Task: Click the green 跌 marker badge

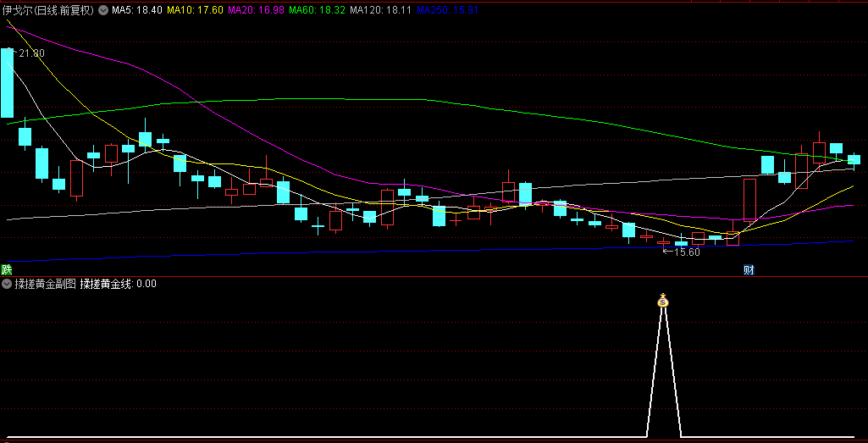Action: click(x=7, y=270)
